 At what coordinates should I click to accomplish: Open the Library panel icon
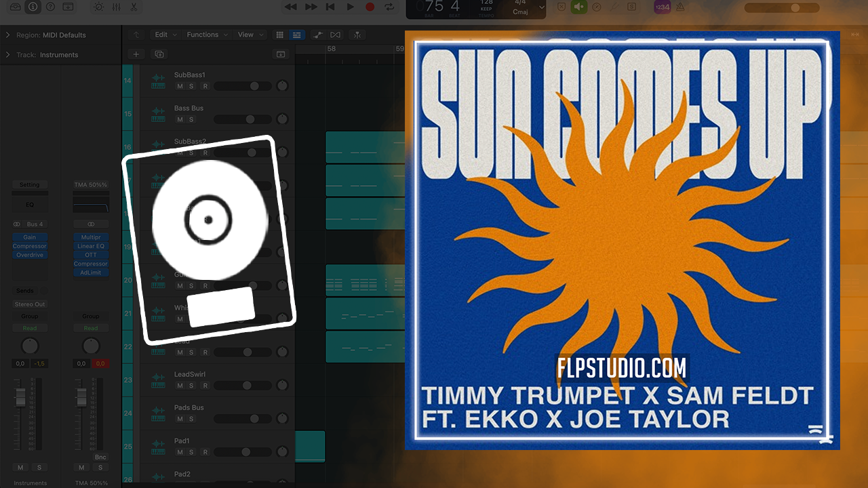coord(16,7)
